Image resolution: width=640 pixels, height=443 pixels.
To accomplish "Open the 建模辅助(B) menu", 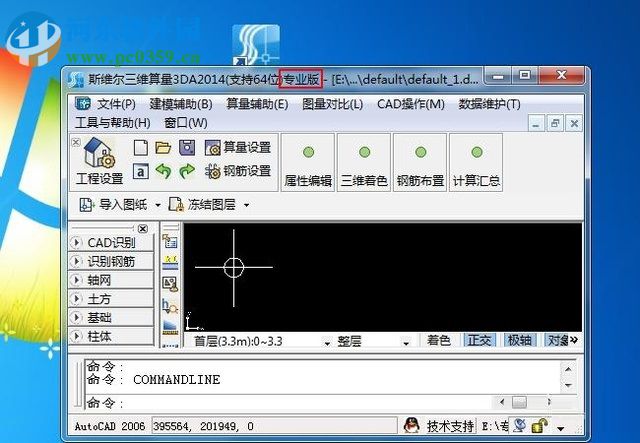I will coord(181,104).
